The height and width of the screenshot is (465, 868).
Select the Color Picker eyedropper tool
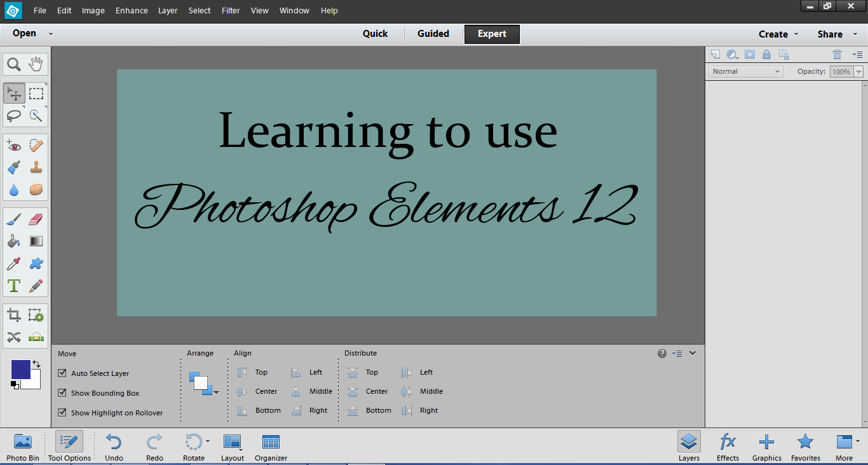click(14, 263)
